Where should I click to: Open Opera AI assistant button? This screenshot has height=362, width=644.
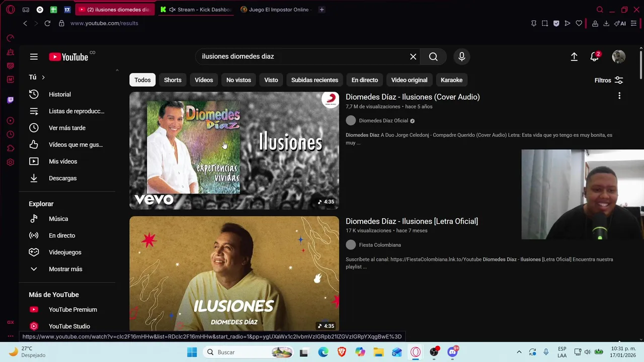click(620, 23)
